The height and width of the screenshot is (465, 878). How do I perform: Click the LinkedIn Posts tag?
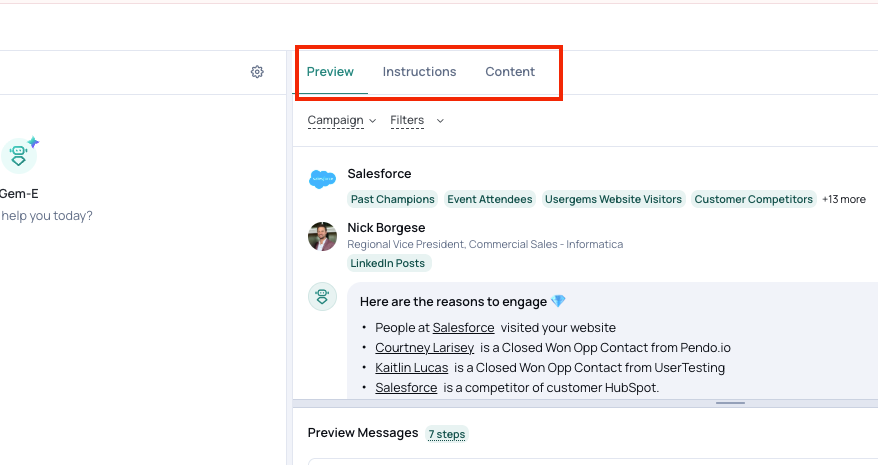click(388, 263)
